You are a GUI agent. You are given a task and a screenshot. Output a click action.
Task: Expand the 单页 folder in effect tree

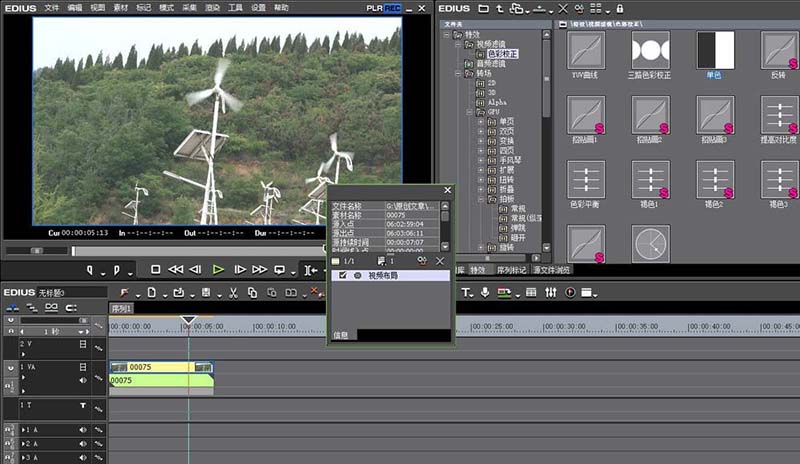pyautogui.click(x=480, y=122)
